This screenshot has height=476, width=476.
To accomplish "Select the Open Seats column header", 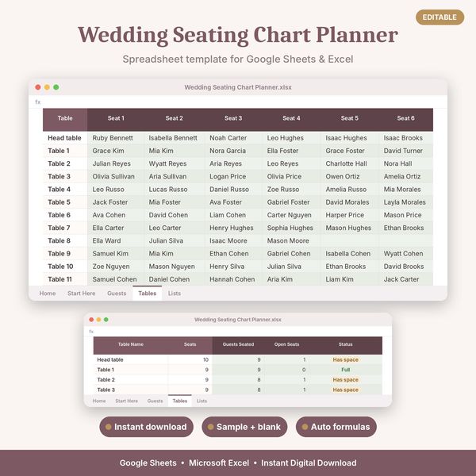I will click(286, 344).
